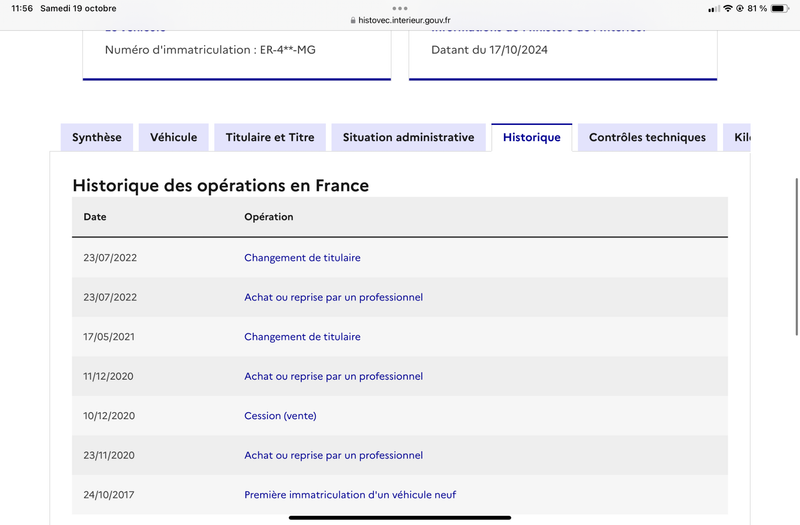Open the 23/07/2022 Achat ou reprise link
Screen dimensions: 800x525
(x=333, y=297)
